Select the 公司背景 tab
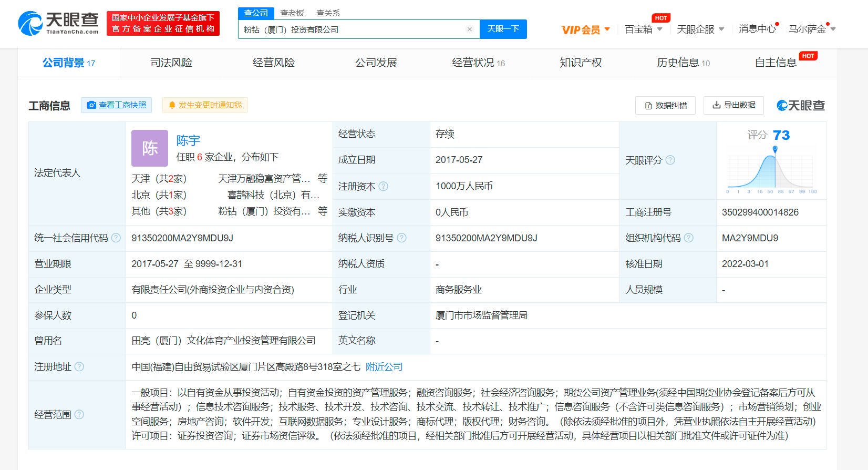The width and height of the screenshot is (868, 470). pos(69,63)
